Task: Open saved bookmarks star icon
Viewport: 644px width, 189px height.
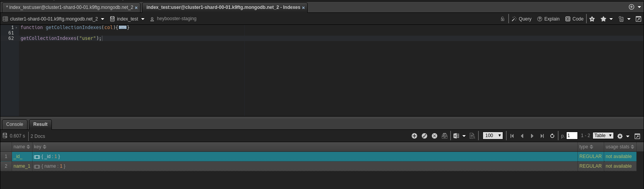Action: pos(603,19)
